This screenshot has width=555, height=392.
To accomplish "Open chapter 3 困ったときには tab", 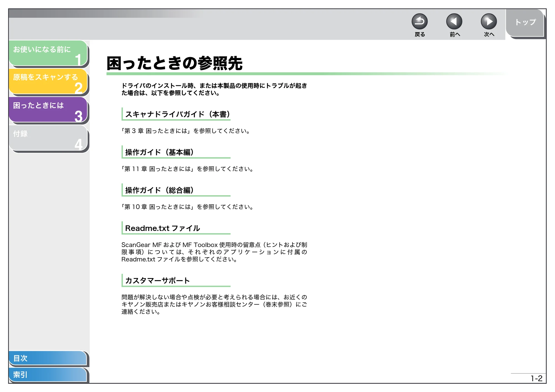I will click(48, 110).
